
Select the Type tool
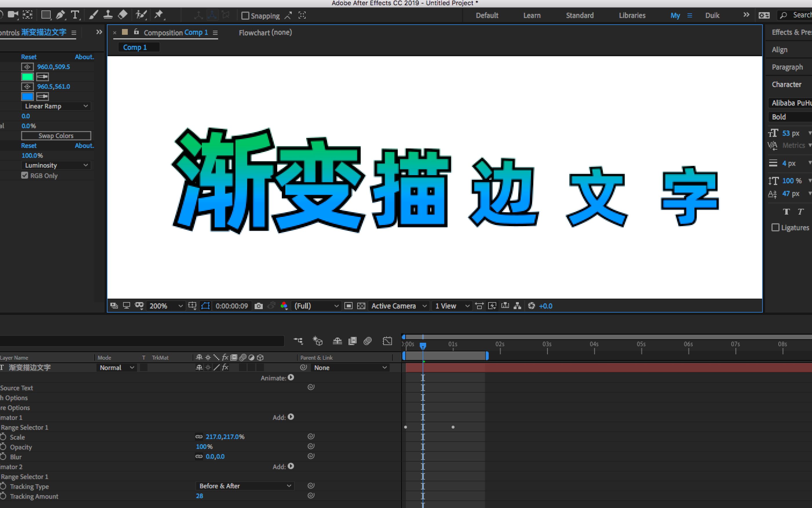[x=75, y=15]
